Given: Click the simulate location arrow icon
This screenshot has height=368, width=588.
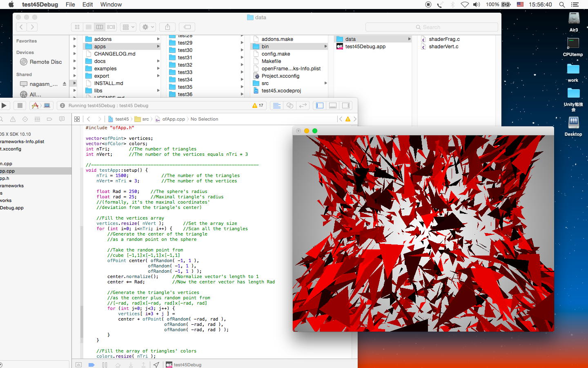Looking at the screenshot, I should [156, 365].
